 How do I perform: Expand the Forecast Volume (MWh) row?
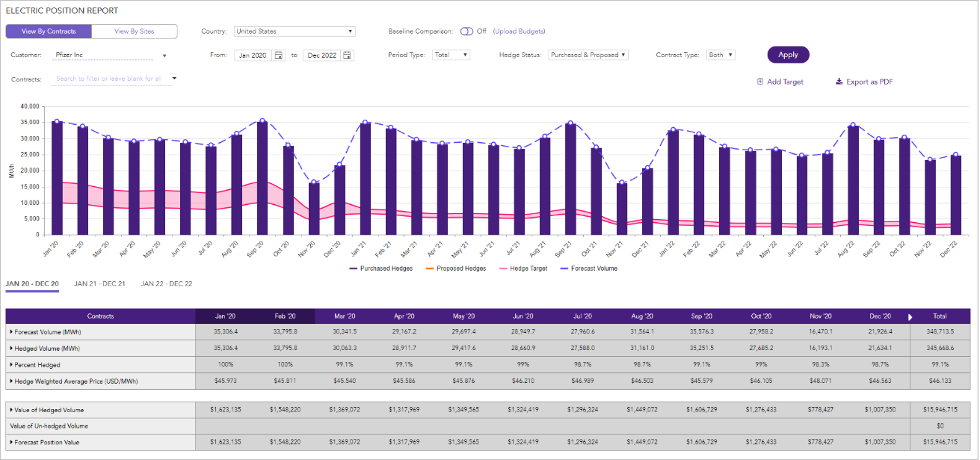click(10, 331)
